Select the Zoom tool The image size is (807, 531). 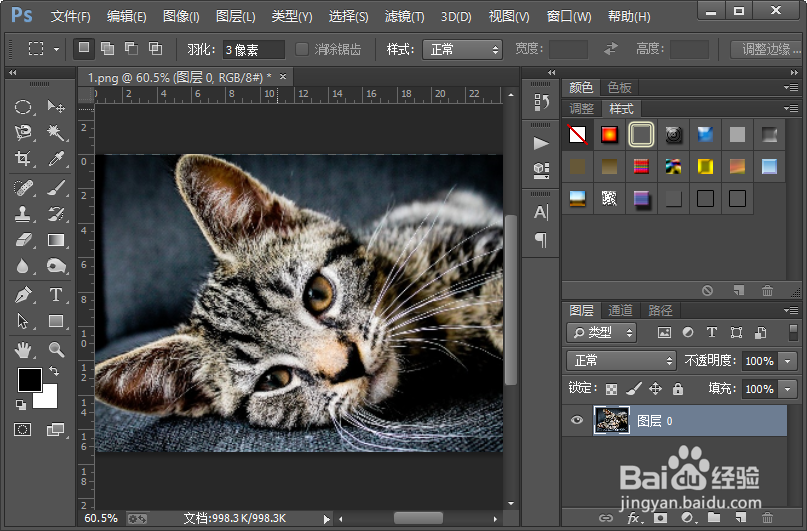point(56,350)
